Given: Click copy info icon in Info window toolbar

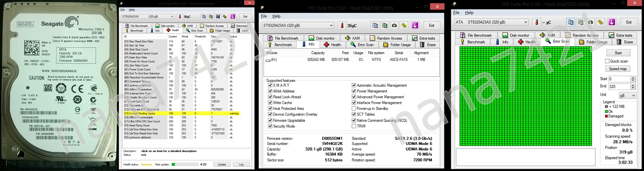Looking at the screenshot, I should [x=375, y=25].
